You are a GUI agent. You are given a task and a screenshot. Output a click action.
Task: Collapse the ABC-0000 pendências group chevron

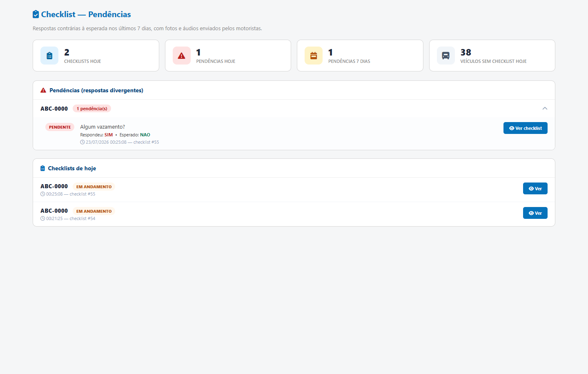coord(545,109)
